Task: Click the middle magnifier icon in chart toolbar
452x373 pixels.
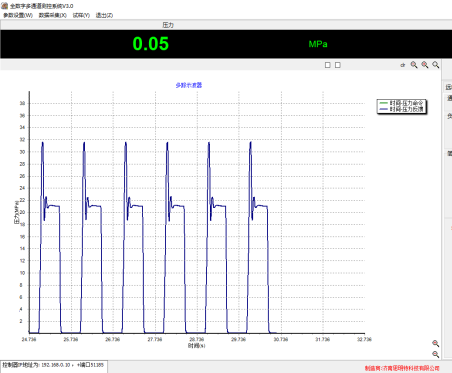Action: coord(425,65)
